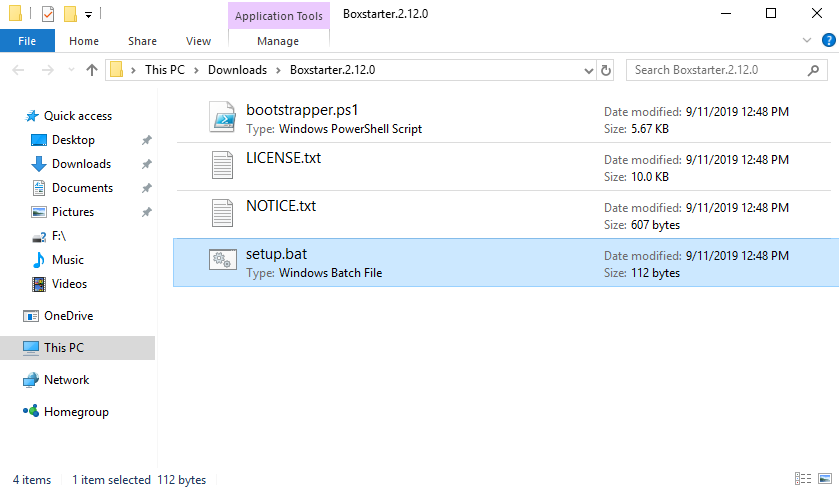Open the address bar history dropdown
This screenshot has width=839, height=491.
click(x=589, y=70)
